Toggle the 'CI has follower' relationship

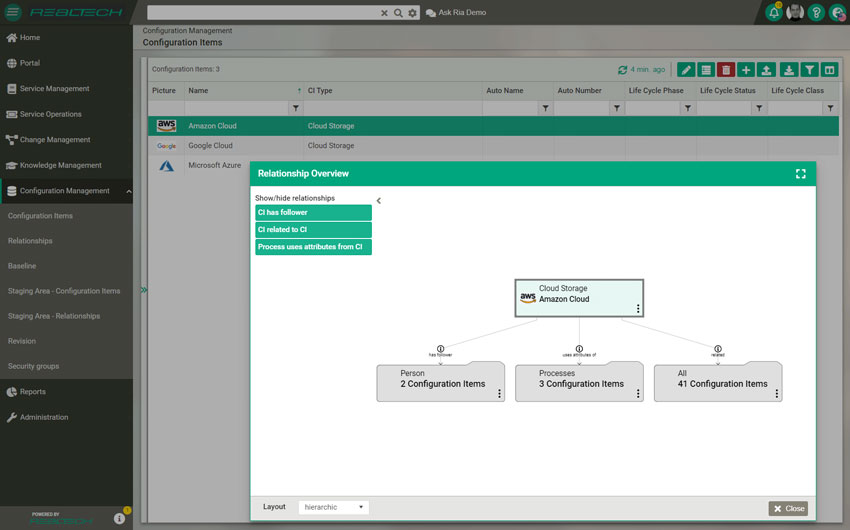click(313, 213)
